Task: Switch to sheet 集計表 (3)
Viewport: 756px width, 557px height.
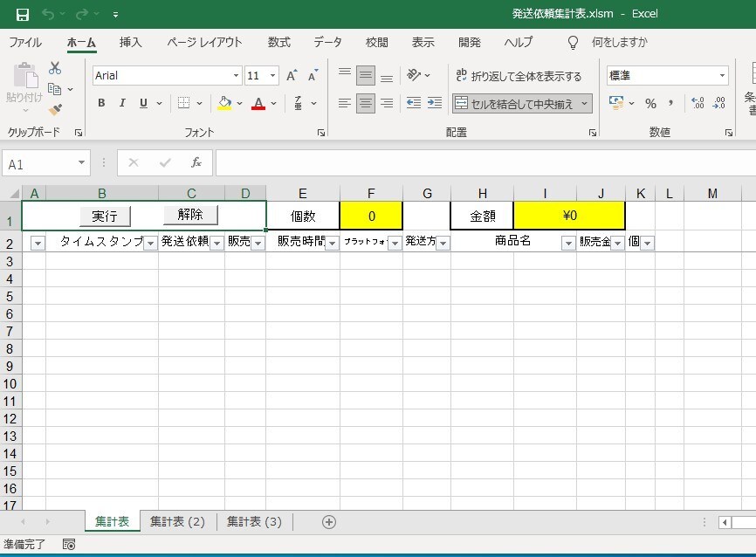Action: 254,522
